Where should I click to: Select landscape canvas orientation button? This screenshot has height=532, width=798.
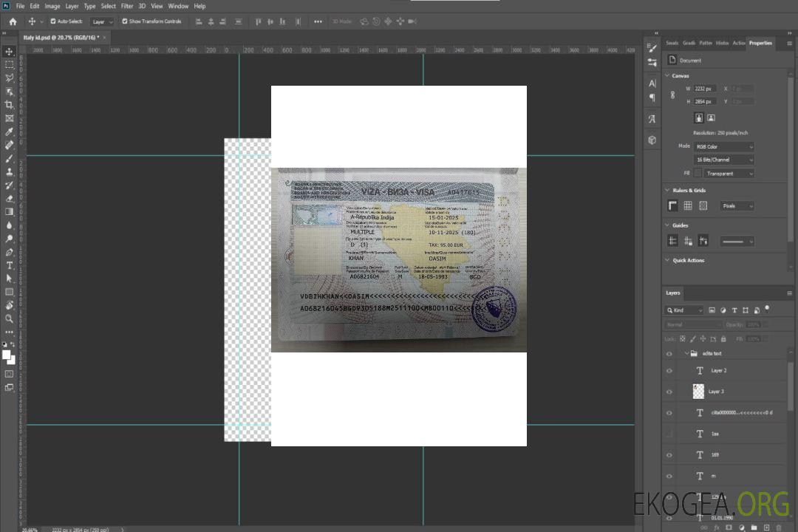pos(711,118)
